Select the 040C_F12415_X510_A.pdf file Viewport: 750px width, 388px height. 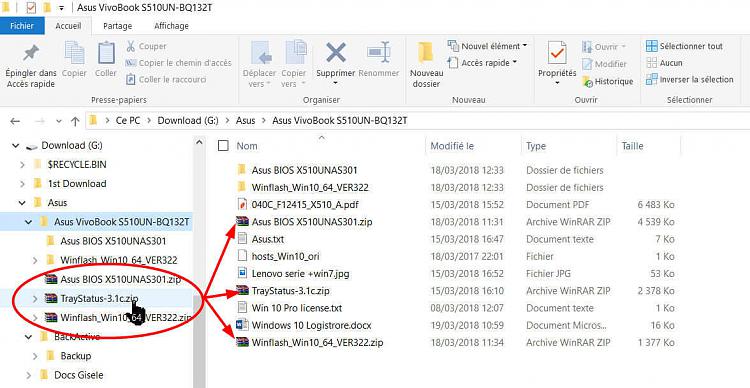[x=305, y=205]
